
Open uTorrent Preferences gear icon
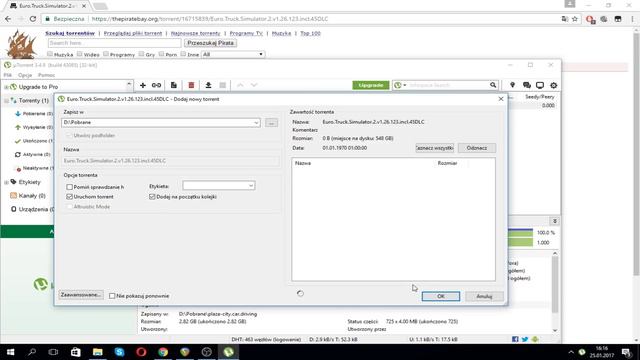coord(553,85)
